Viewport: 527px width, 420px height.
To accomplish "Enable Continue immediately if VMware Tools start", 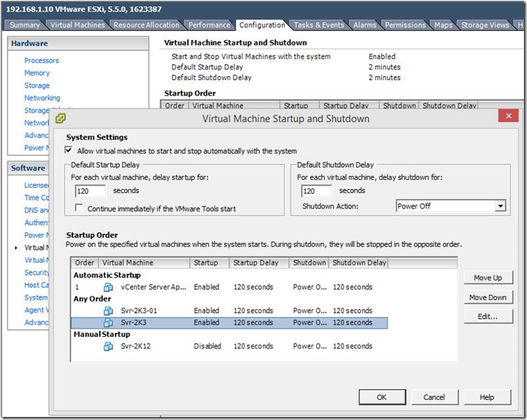I will (79, 208).
